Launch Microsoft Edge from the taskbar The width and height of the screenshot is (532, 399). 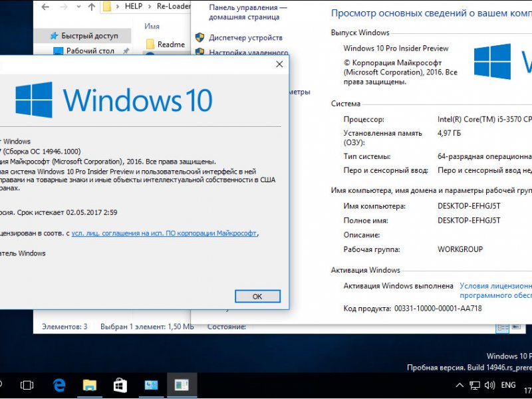(59, 385)
